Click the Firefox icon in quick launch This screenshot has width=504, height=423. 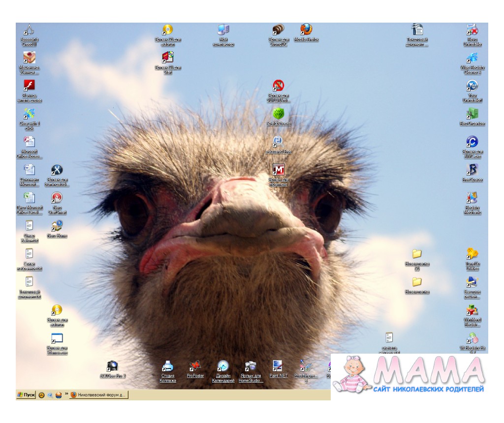tap(58, 394)
